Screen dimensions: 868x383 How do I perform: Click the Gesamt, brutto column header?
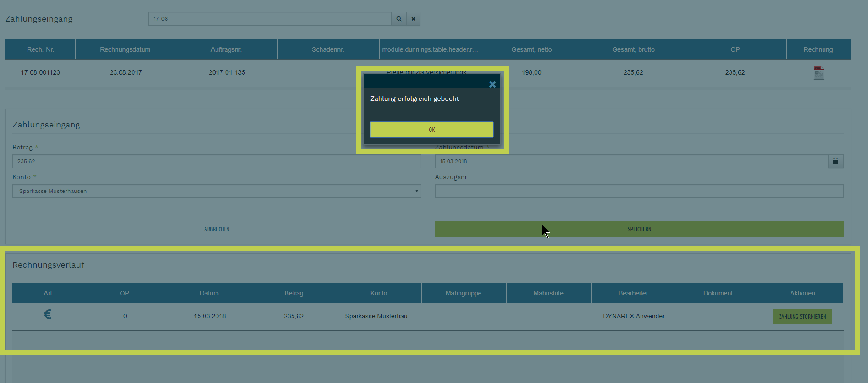click(x=633, y=49)
